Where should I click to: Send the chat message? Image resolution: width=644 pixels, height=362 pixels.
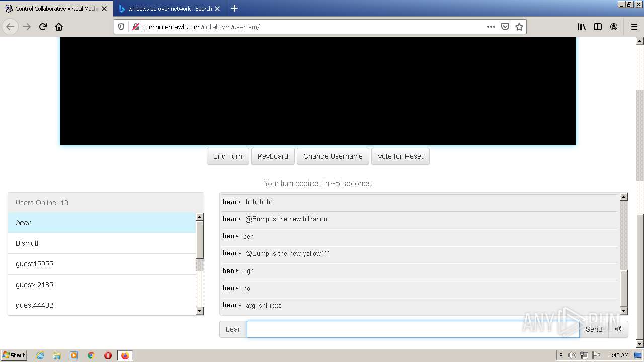[594, 329]
